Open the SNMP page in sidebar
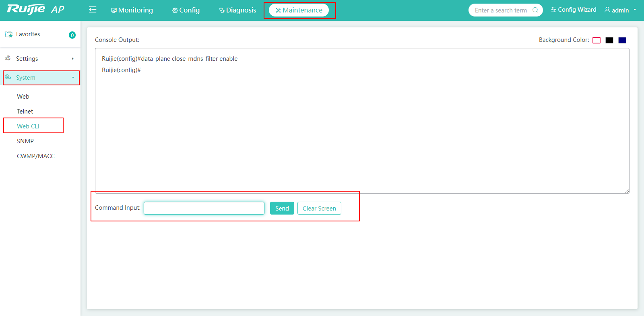Image resolution: width=644 pixels, height=316 pixels. [x=25, y=141]
